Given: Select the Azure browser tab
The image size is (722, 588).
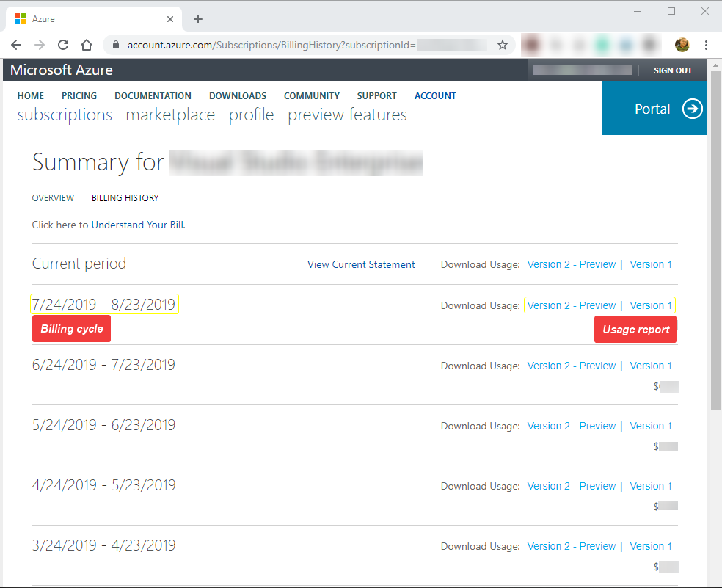Looking at the screenshot, I should click(94, 19).
